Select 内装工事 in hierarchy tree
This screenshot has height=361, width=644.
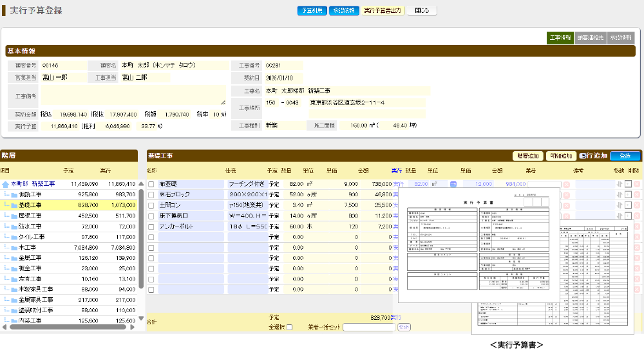30,320
